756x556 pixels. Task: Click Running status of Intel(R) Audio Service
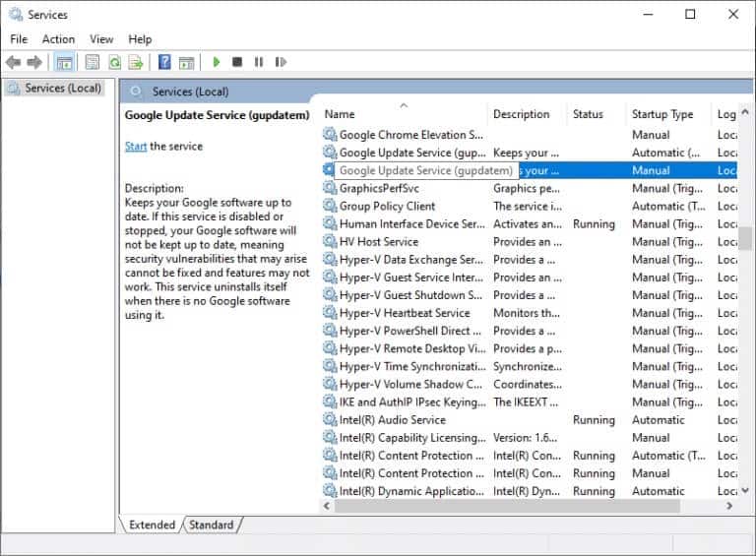click(x=594, y=420)
